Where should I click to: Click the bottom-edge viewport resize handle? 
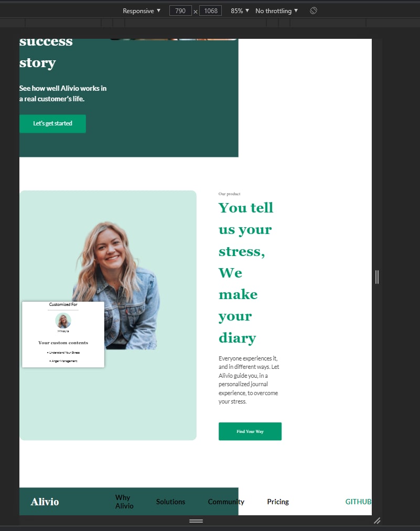pyautogui.click(x=196, y=521)
